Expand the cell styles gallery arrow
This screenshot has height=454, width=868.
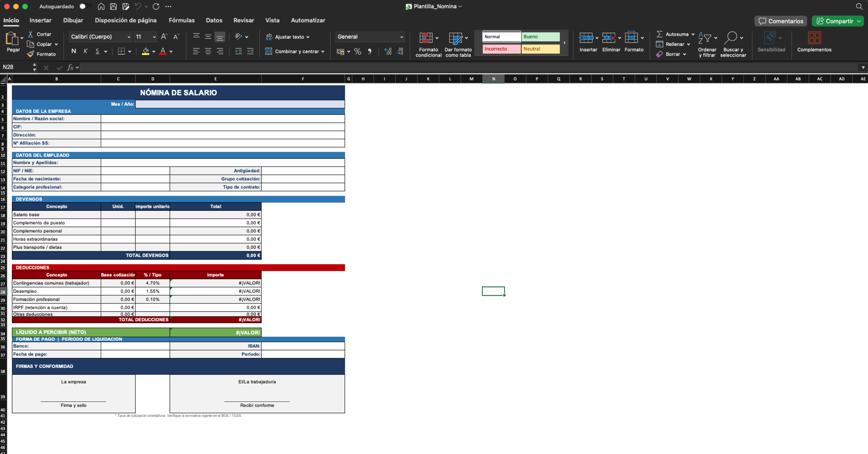(565, 43)
